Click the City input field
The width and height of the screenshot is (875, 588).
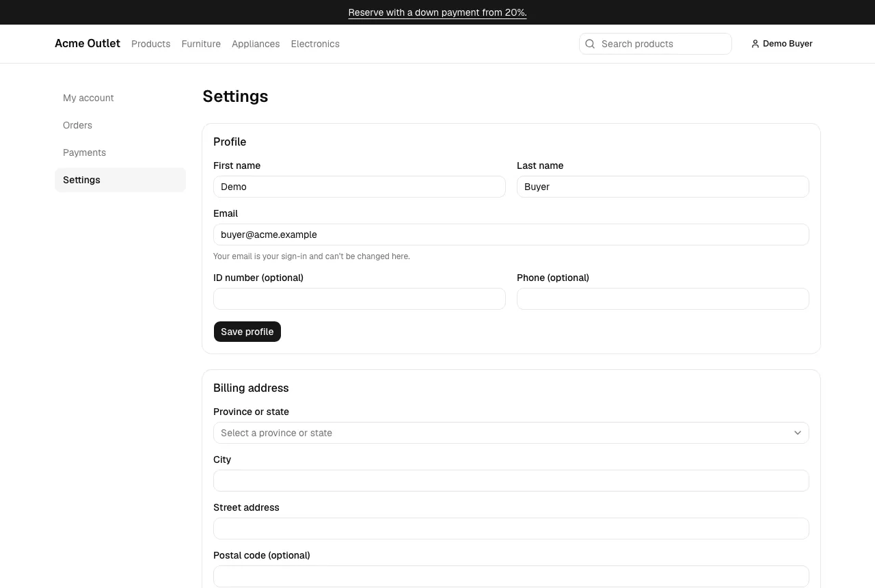click(511, 481)
